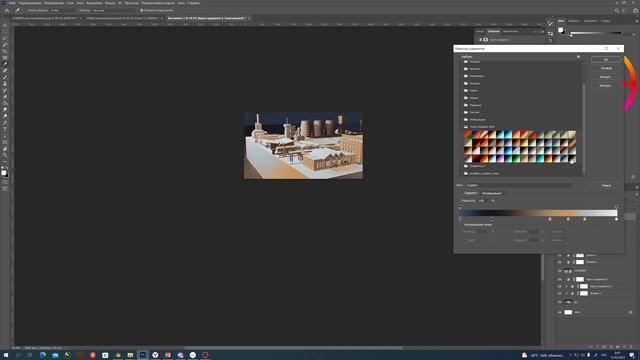Select the Zoom tool
Screen dimensions: 640x360
(5, 156)
